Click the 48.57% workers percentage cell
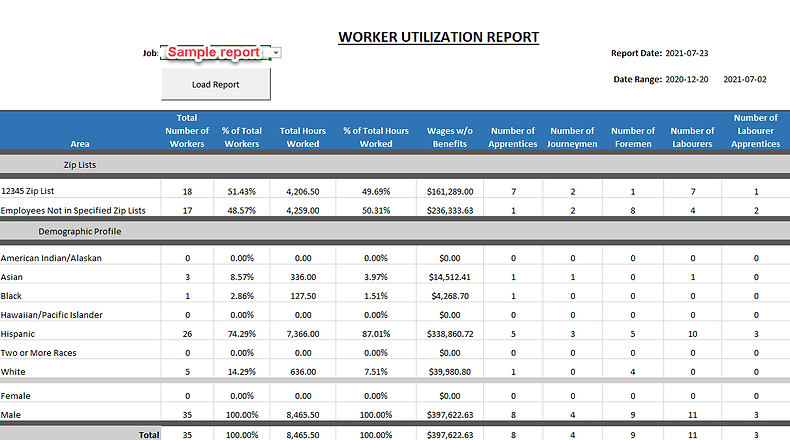Viewport: 790px width, 440px height. pyautogui.click(x=242, y=211)
